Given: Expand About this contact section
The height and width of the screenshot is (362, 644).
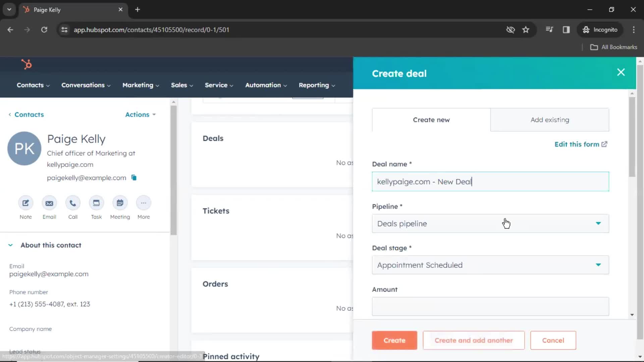Looking at the screenshot, I should point(10,245).
